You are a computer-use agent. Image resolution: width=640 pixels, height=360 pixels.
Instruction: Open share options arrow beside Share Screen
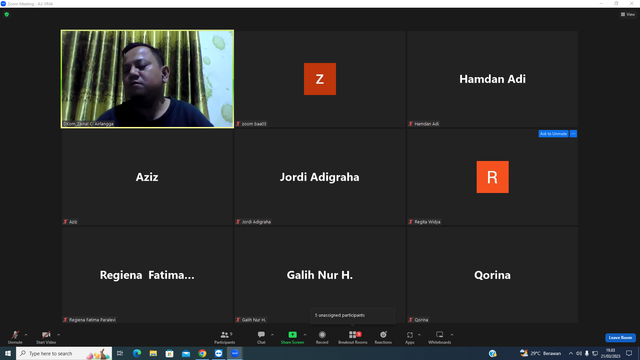point(305,335)
